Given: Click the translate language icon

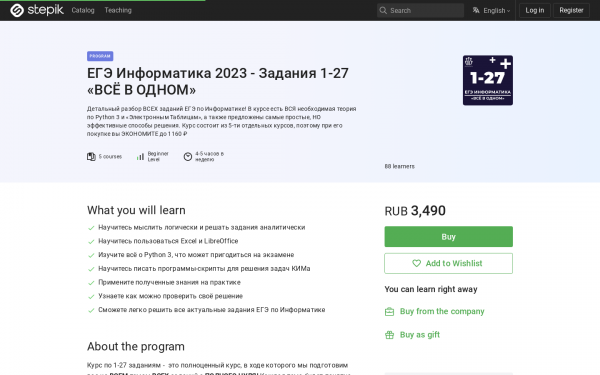Looking at the screenshot, I should click(476, 10).
